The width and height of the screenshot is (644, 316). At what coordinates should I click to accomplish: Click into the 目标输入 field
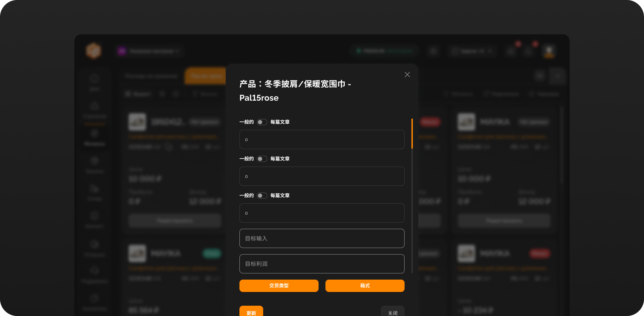pos(322,238)
